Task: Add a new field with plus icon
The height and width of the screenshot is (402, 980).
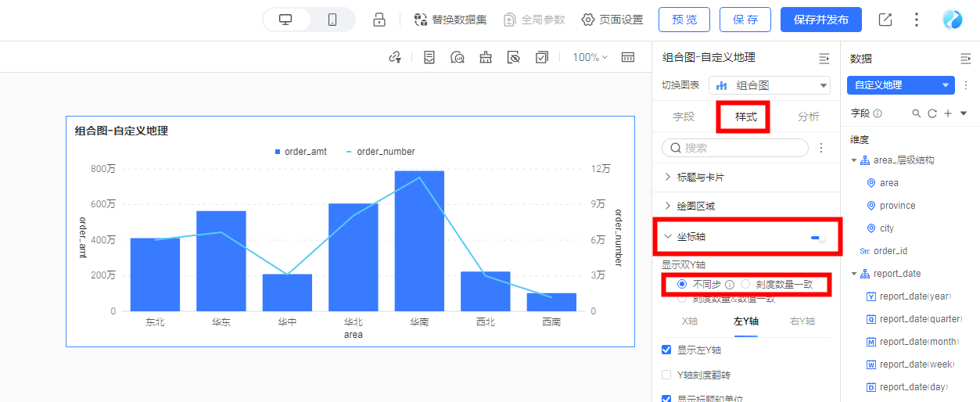Action: coord(948,113)
